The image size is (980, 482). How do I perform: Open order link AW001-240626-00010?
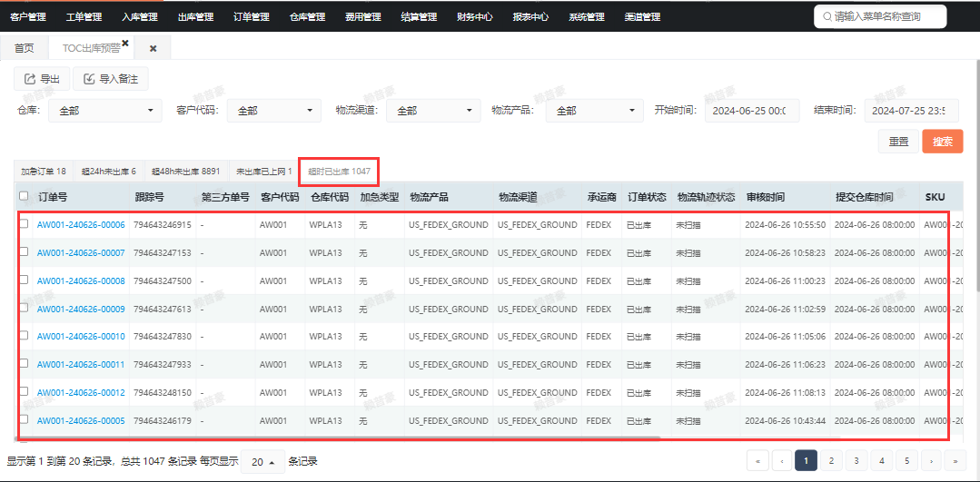(81, 337)
